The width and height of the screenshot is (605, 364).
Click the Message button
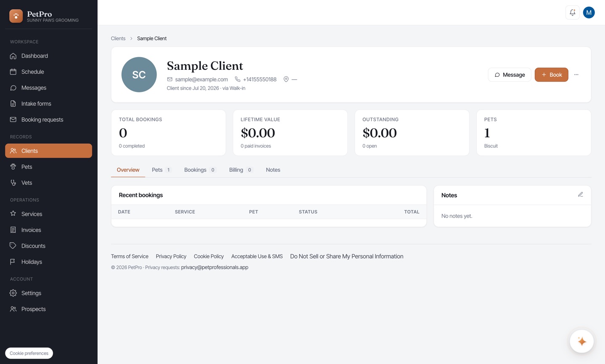tap(509, 75)
